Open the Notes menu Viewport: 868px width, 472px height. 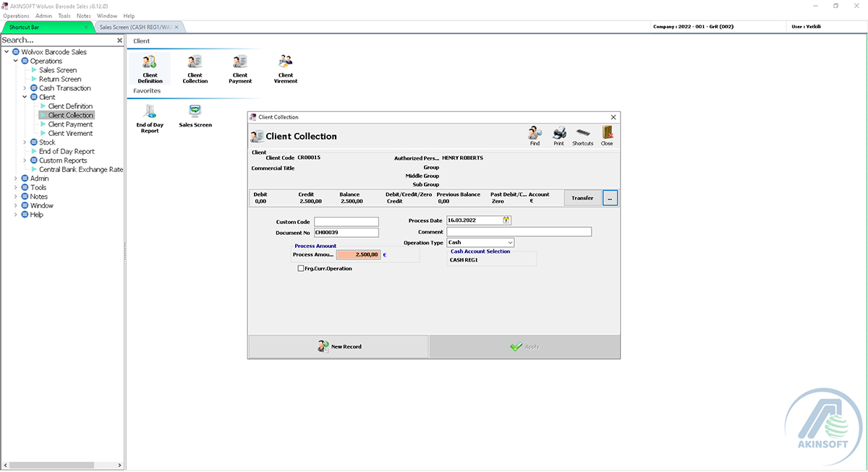tap(84, 15)
